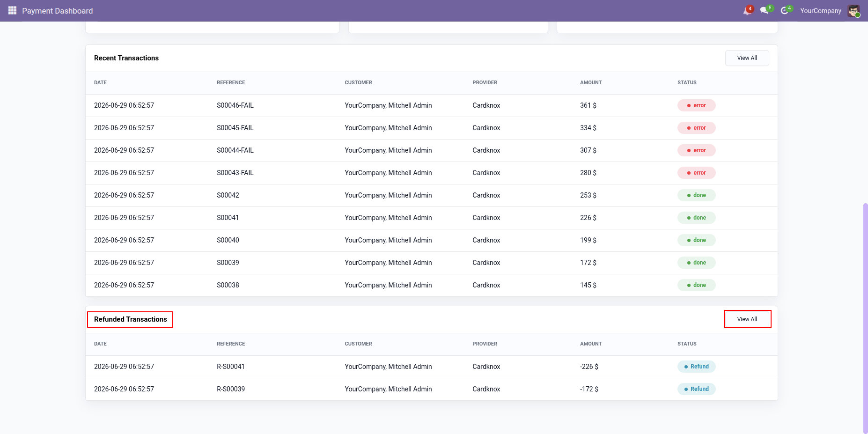
Task: Select reference S00041 in Recent Transactions
Action: (x=228, y=218)
